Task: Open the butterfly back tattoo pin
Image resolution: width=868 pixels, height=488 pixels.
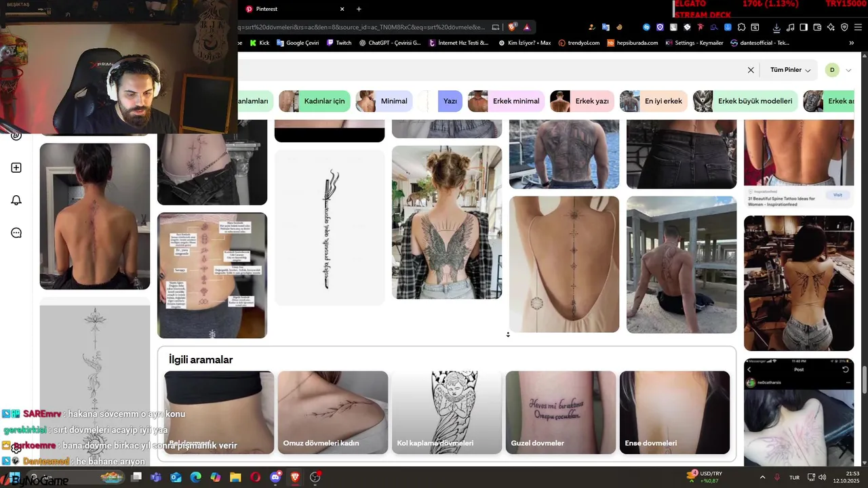Action: coord(447,222)
